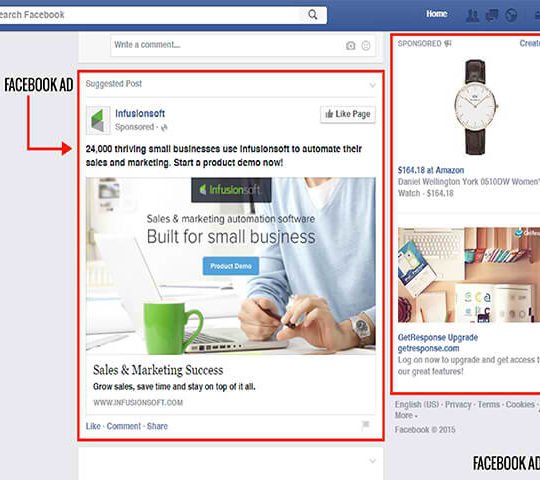Image resolution: width=540 pixels, height=480 pixels.
Task: Click the Like Page button
Action: click(348, 114)
